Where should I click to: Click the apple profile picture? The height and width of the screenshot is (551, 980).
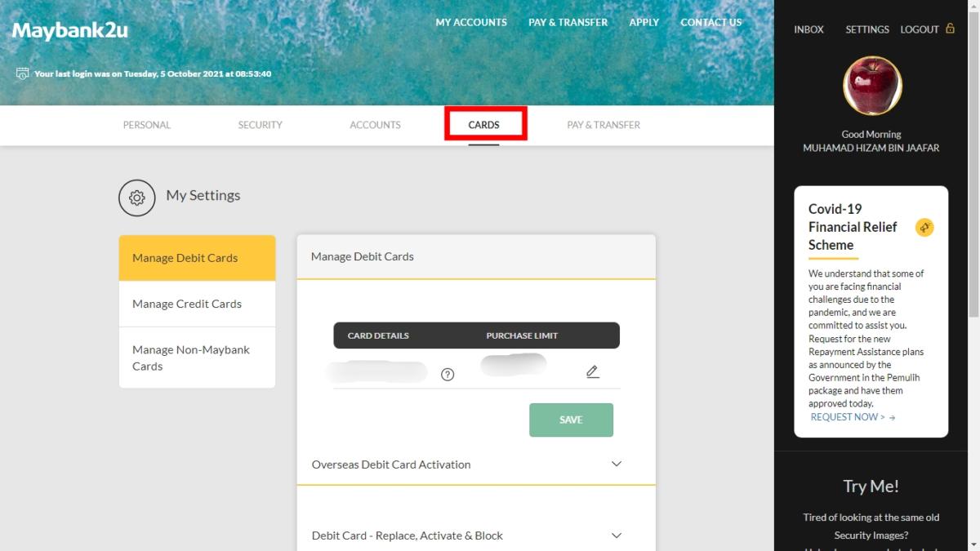pyautogui.click(x=871, y=86)
